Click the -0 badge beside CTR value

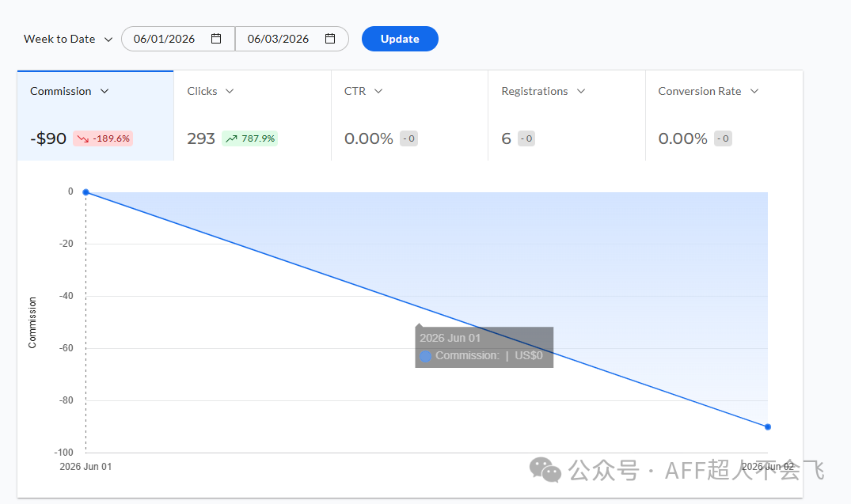[x=408, y=138]
